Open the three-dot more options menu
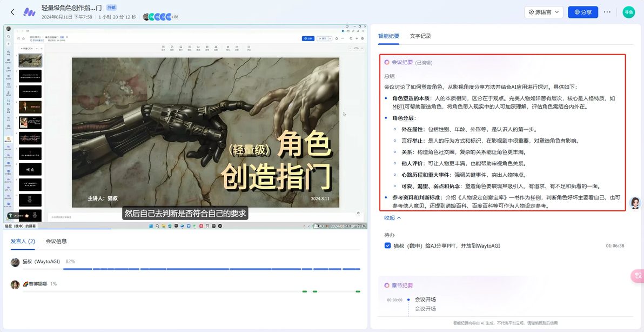The width and height of the screenshot is (644, 332). pos(607,12)
